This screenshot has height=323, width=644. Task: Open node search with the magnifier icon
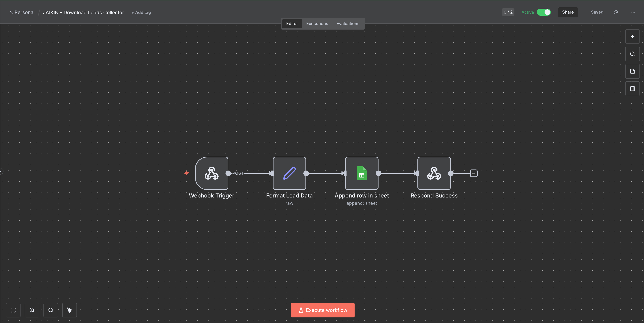pyautogui.click(x=632, y=54)
